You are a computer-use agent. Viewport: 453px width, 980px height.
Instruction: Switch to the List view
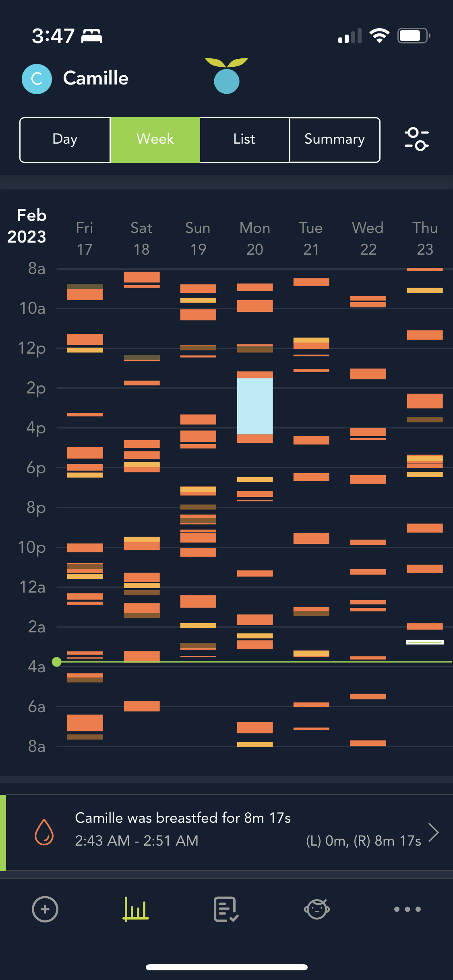244,140
